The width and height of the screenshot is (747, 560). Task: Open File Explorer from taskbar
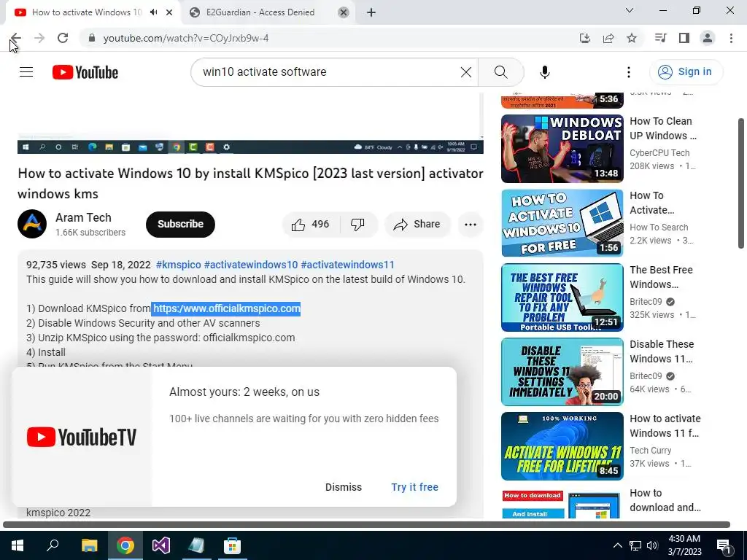[x=89, y=545]
